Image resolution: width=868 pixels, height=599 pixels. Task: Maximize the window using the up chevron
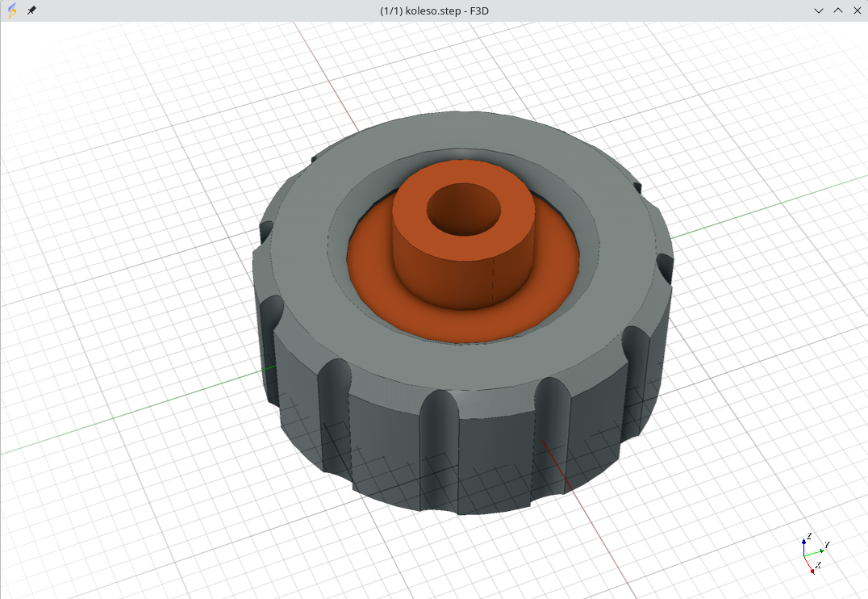838,10
